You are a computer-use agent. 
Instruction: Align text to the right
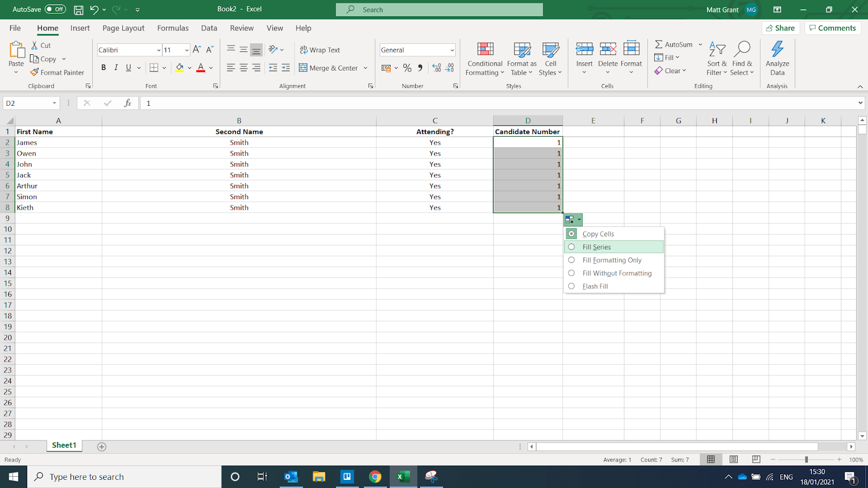(256, 68)
